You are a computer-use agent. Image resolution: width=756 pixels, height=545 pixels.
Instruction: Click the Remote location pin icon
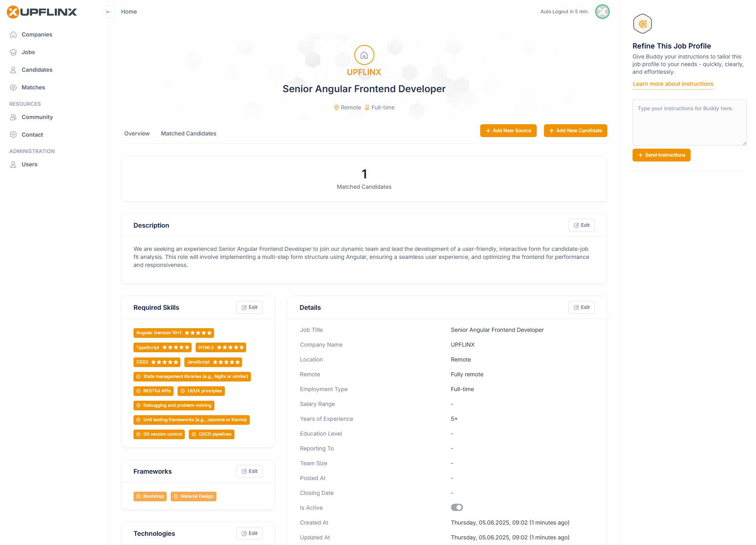pos(336,107)
